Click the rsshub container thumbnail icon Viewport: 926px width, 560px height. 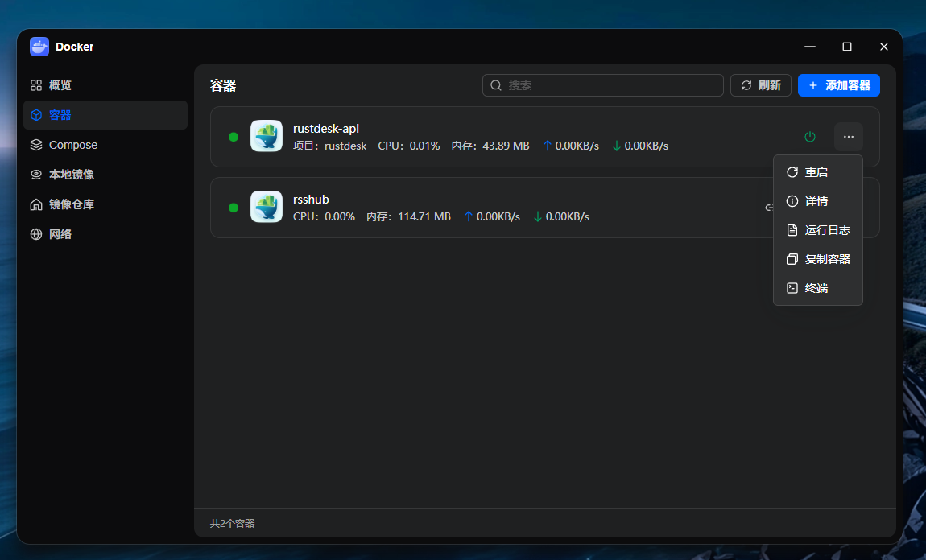click(x=267, y=207)
